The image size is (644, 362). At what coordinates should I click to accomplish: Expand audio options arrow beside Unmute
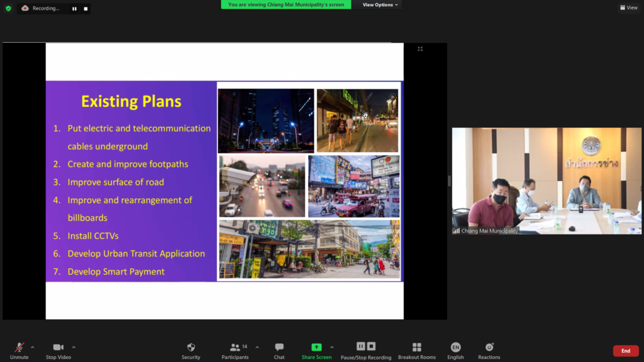[33, 347]
